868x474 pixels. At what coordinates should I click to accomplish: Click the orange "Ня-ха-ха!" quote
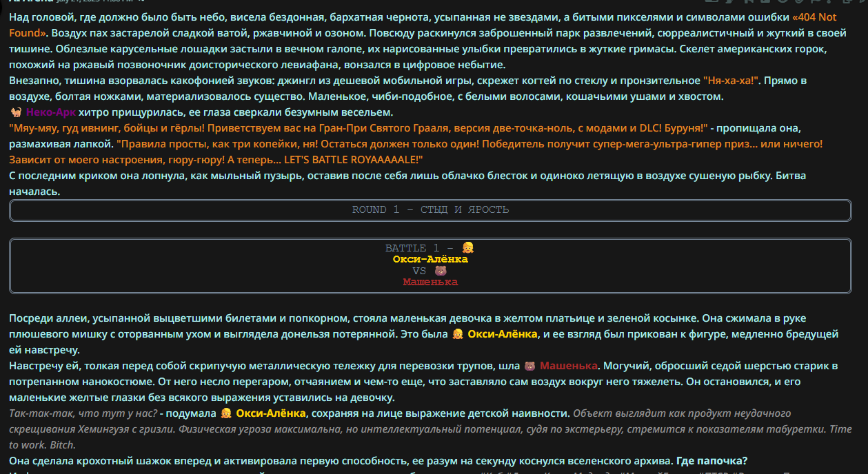tap(731, 81)
